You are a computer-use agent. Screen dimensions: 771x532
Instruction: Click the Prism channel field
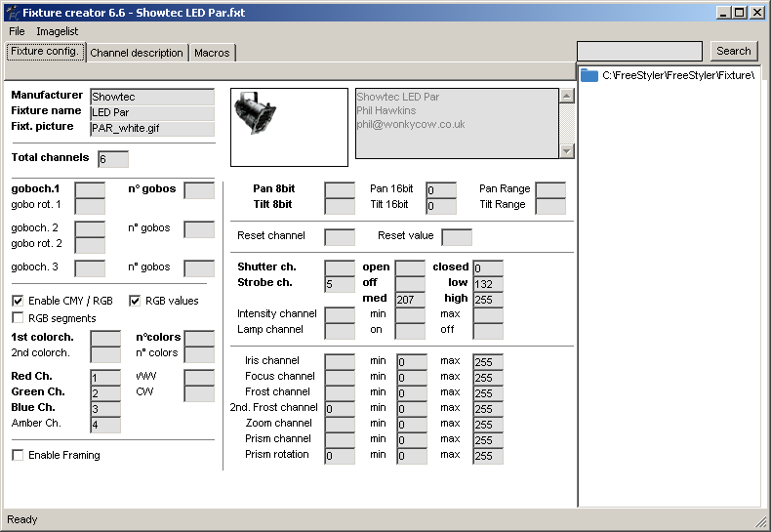(x=340, y=440)
